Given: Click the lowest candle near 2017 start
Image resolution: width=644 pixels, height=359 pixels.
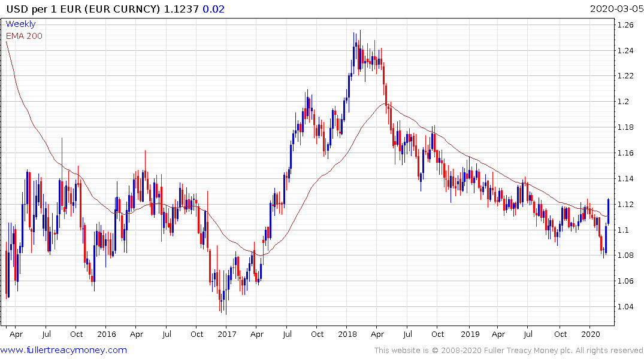Looking at the screenshot, I should 225,293.
